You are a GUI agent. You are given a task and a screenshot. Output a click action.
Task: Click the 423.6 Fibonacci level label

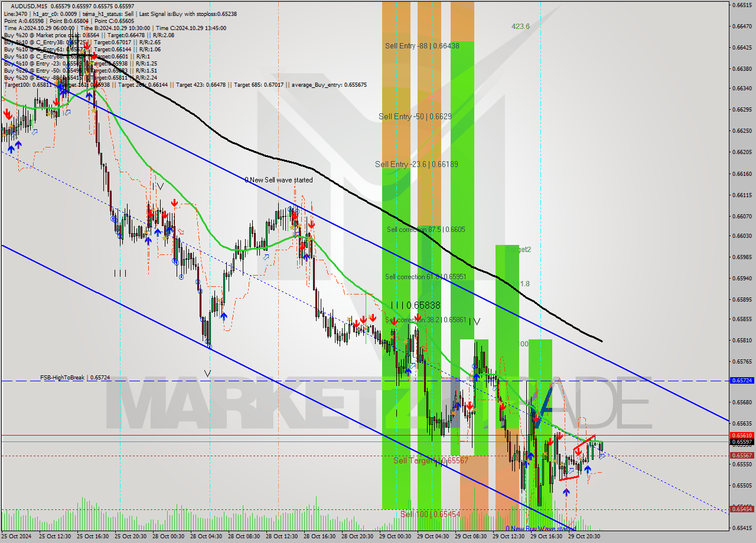pyautogui.click(x=520, y=27)
